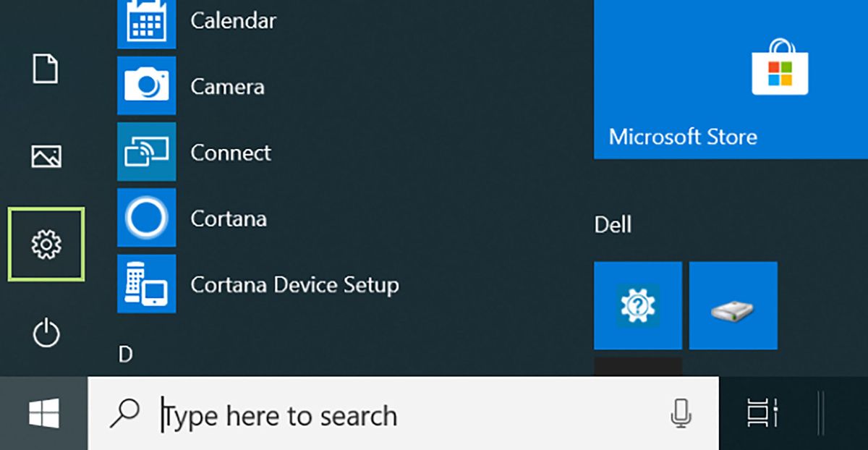Activate voice search with the microphone icon
The height and width of the screenshot is (450, 868).
tap(681, 415)
